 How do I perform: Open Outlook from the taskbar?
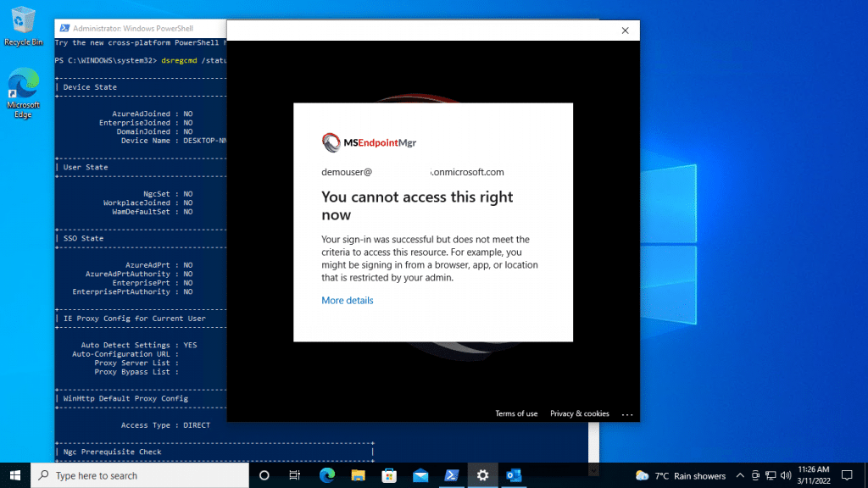[x=514, y=475]
